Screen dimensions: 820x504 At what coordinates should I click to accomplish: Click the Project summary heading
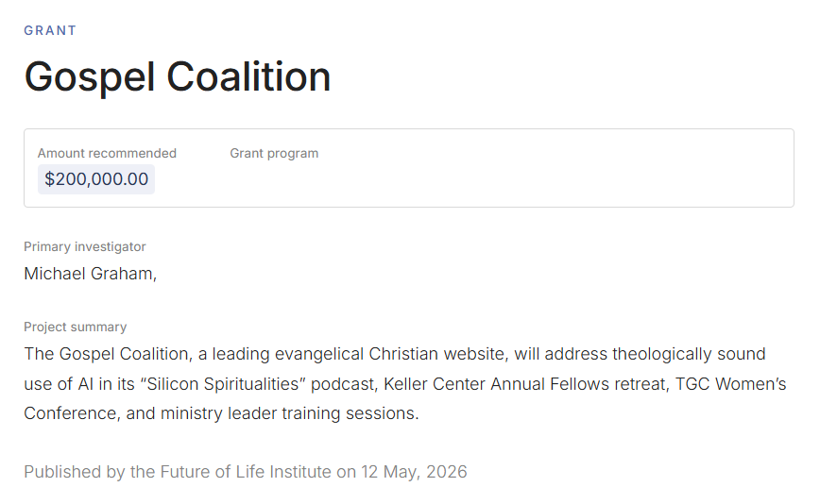[76, 327]
